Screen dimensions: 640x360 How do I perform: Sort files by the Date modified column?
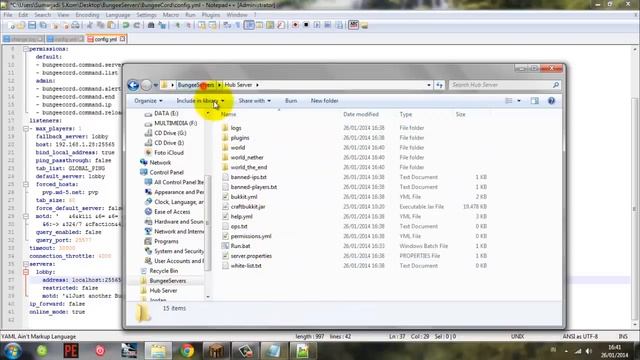click(361, 114)
